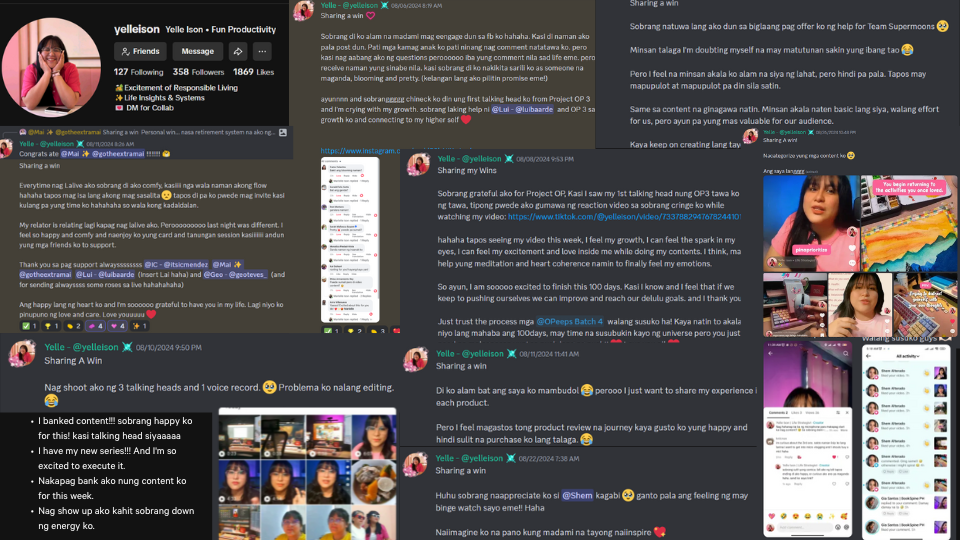Screen dimensions: 960x540
Task: Open the 358 Followers list
Action: [x=198, y=72]
